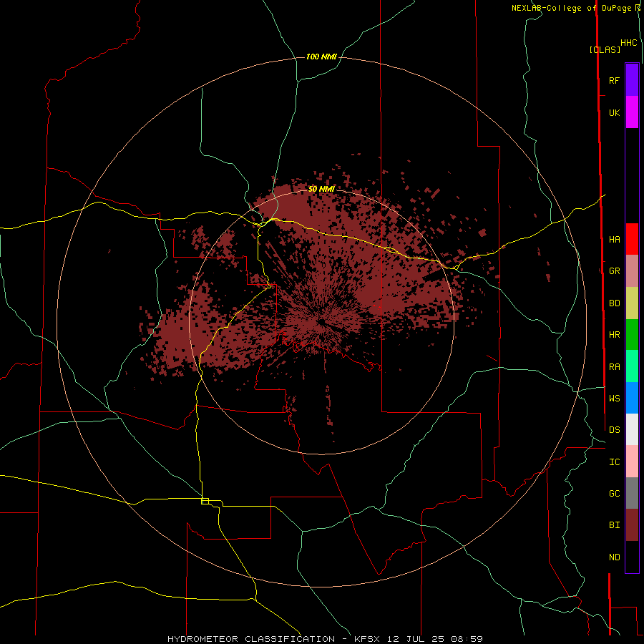This screenshot has width=644, height=644.
Task: Click the RA light-green legend swatch
Action: pos(632,366)
